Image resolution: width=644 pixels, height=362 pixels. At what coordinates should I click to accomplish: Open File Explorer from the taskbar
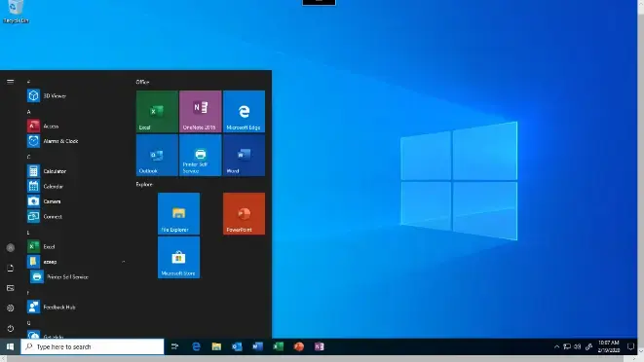[x=216, y=346]
